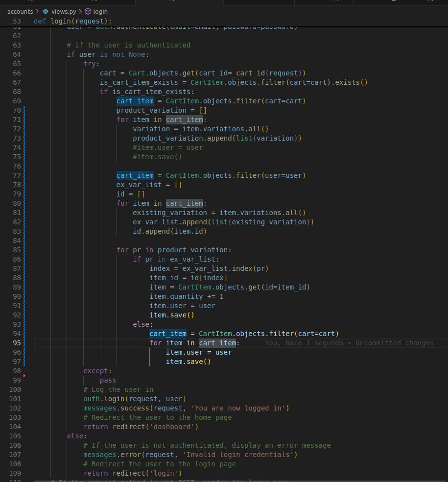The image size is (448, 482).
Task: Click the red deleted-lines marker near line 98
Action: tap(24, 375)
